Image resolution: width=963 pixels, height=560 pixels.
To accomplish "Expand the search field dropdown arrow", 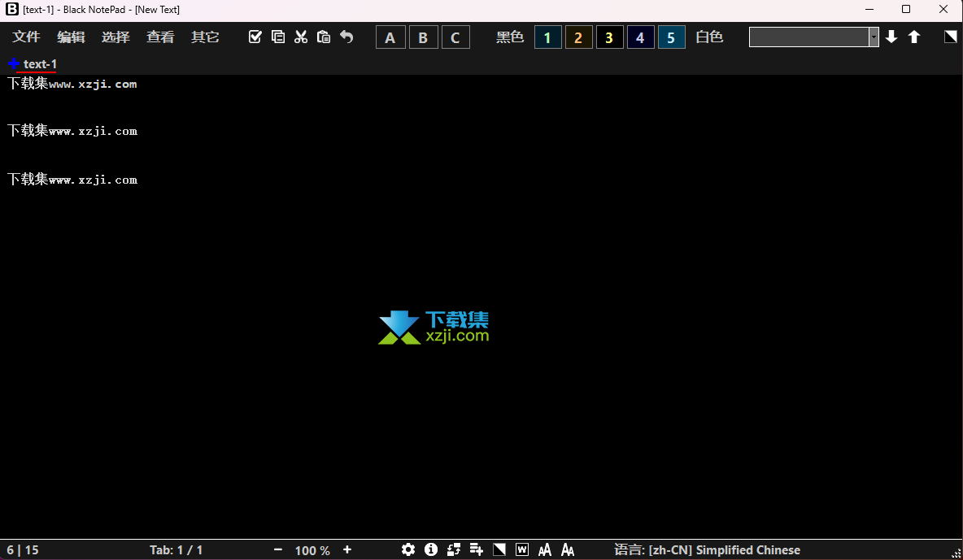I will pyautogui.click(x=874, y=37).
